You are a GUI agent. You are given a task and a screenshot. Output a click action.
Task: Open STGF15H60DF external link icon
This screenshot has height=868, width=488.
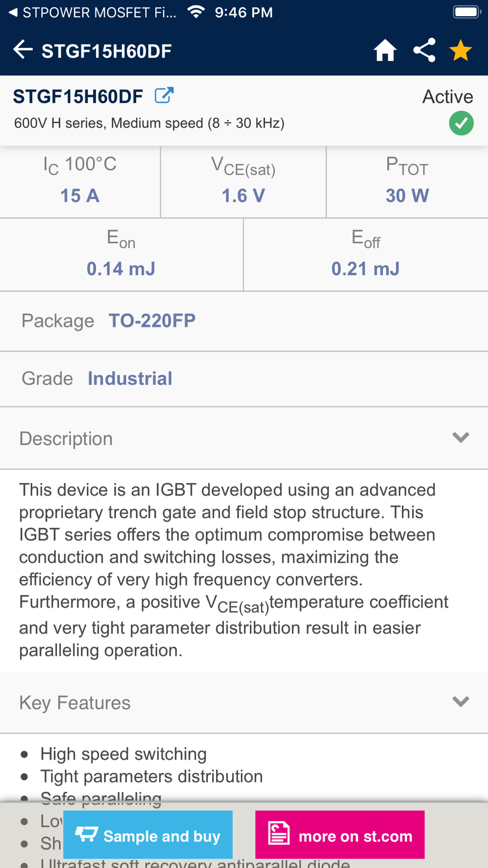click(x=164, y=95)
